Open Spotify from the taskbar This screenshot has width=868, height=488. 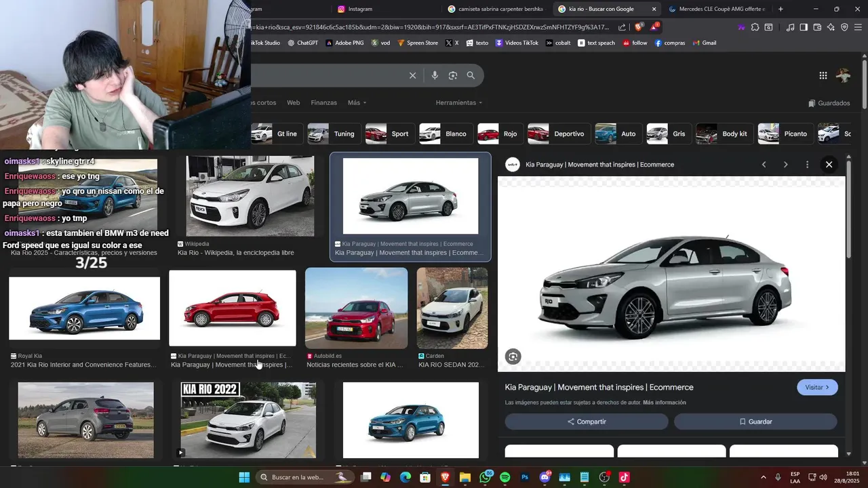[505, 477]
